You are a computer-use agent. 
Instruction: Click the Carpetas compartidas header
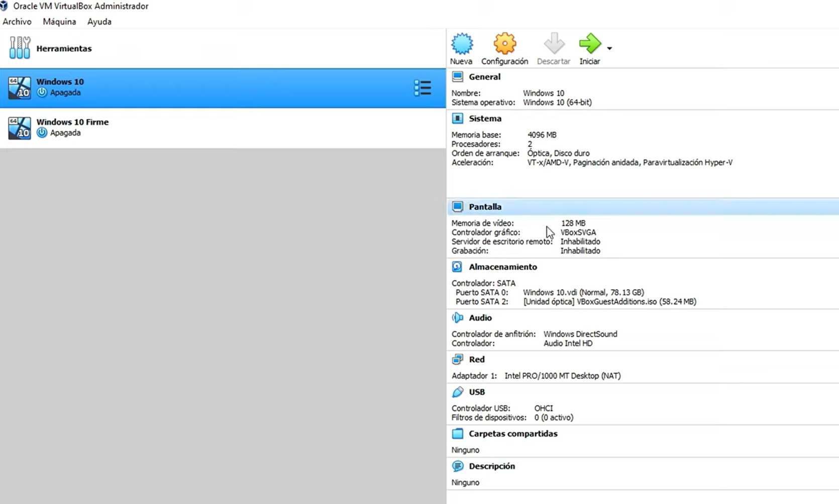pyautogui.click(x=513, y=434)
